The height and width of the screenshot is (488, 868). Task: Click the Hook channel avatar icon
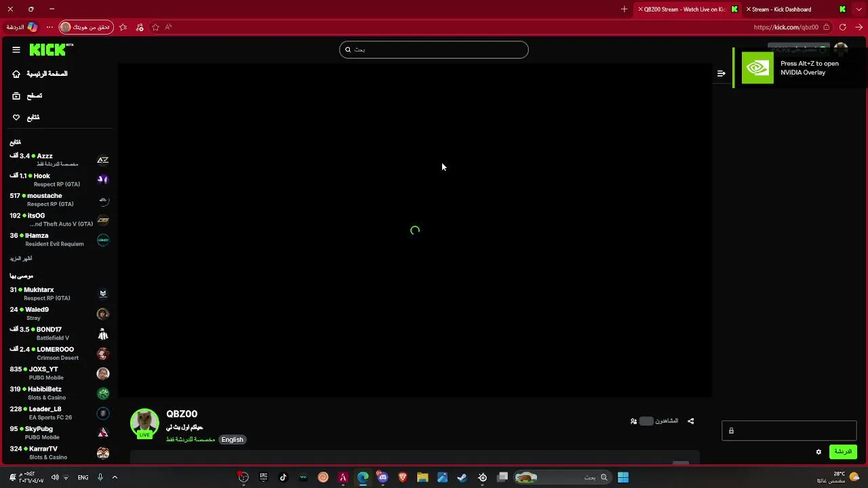pos(103,180)
